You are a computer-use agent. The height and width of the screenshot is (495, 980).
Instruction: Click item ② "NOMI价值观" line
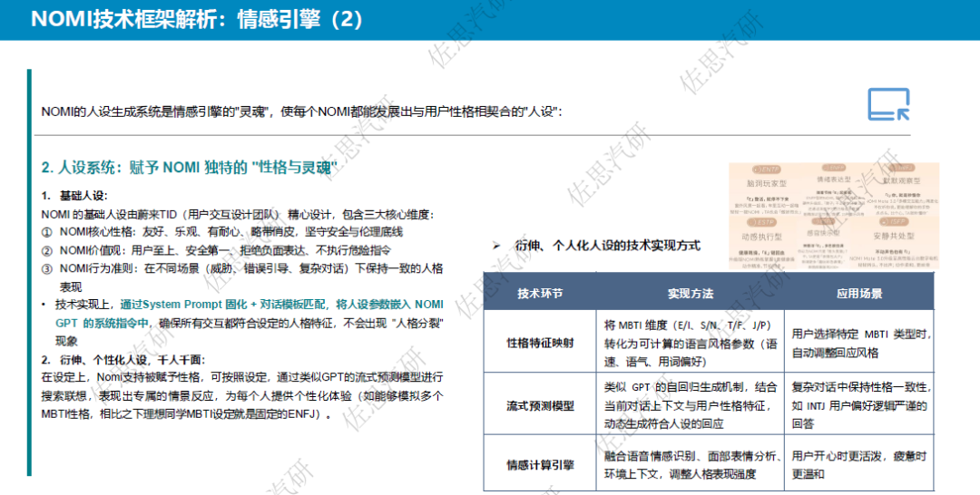click(x=216, y=250)
